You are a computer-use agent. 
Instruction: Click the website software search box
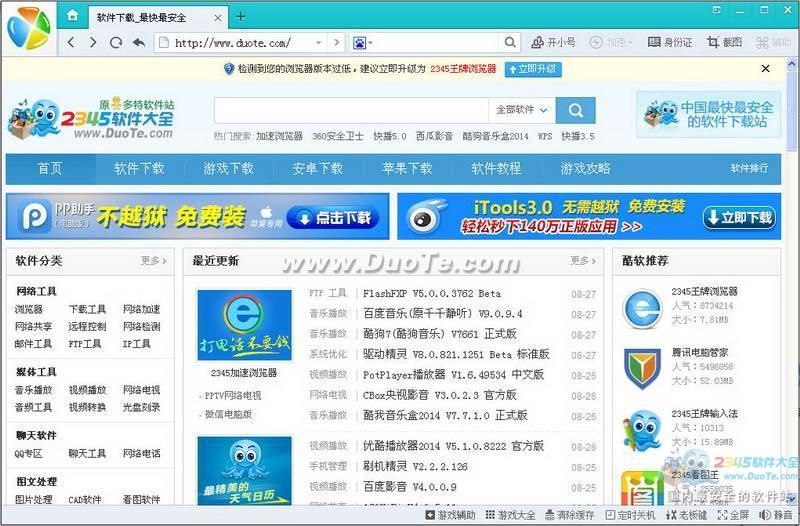click(351, 110)
